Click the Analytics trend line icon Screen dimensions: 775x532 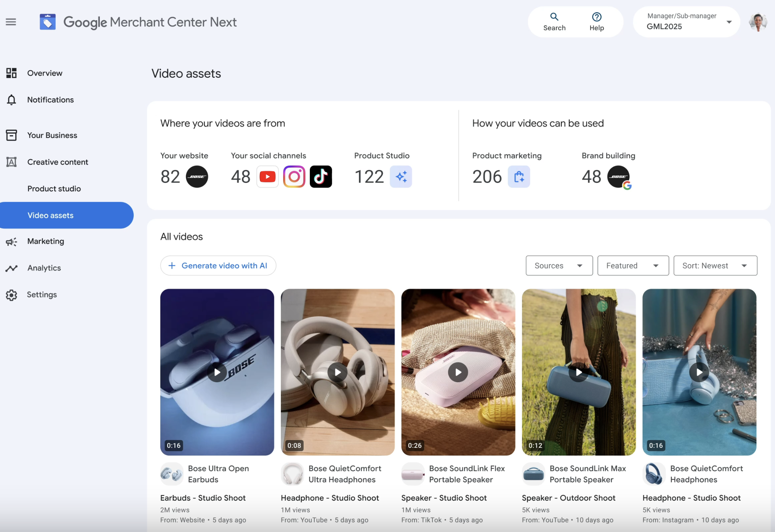click(x=11, y=268)
